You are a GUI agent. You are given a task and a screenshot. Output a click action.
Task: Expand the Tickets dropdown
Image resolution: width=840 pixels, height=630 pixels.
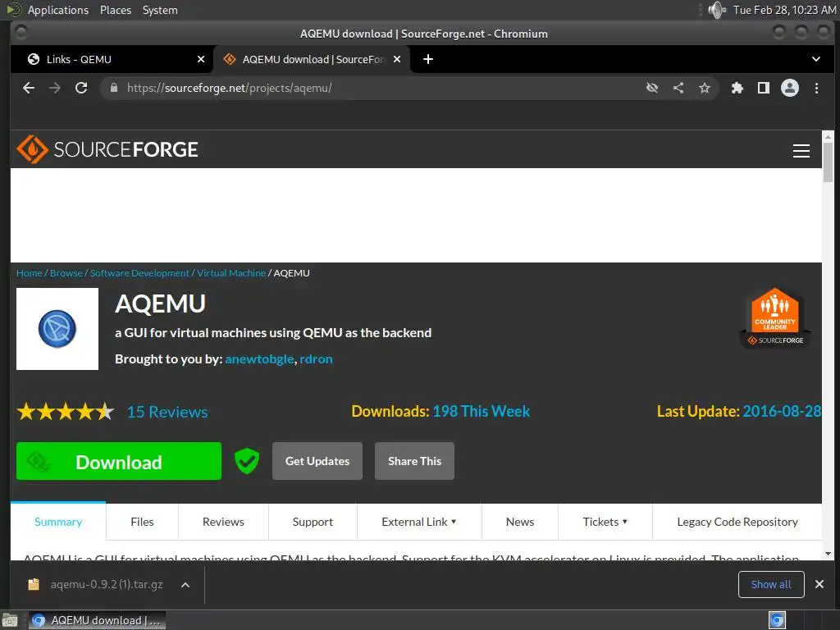tap(605, 522)
